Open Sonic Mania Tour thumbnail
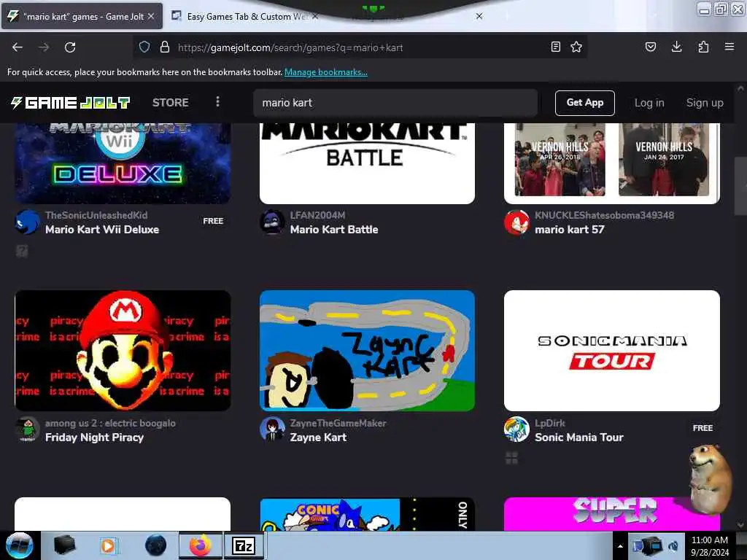Viewport: 747px width, 560px height. tap(612, 351)
